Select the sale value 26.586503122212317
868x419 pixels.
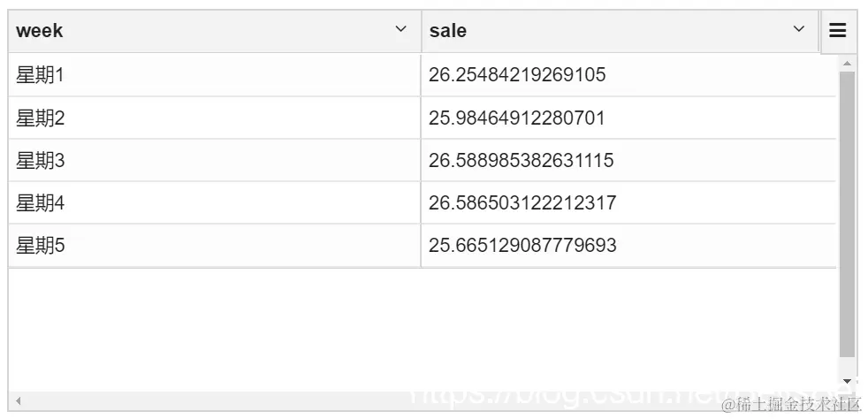[628, 202]
